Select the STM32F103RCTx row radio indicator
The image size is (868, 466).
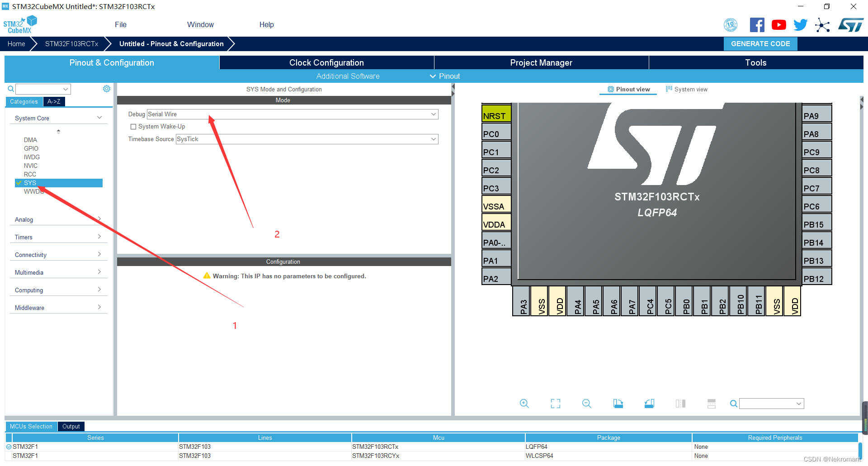tap(9, 447)
